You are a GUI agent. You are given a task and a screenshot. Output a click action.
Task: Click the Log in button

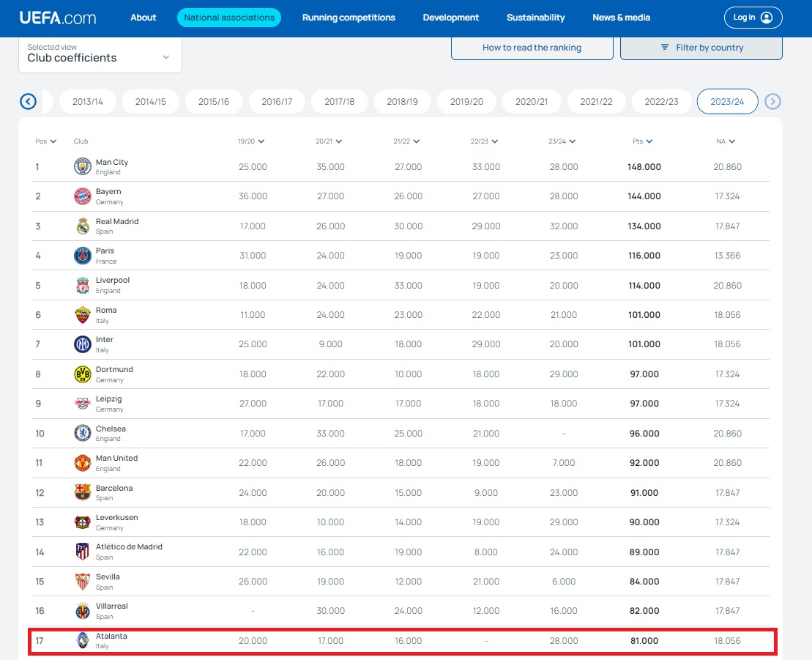[753, 18]
